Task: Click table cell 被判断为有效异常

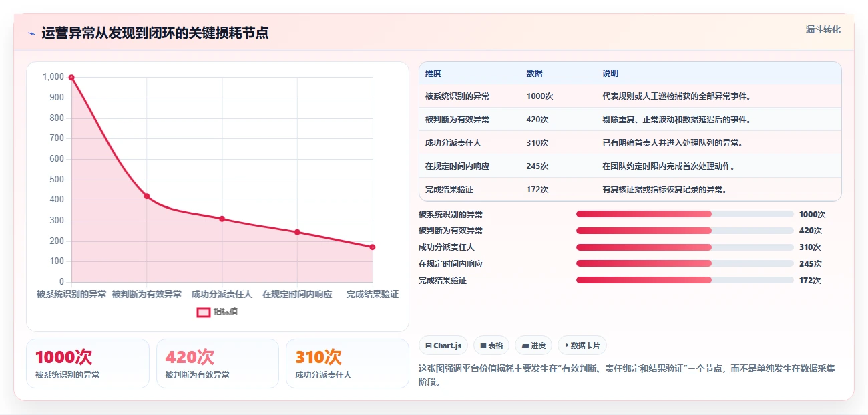Action: pyautogui.click(x=457, y=120)
